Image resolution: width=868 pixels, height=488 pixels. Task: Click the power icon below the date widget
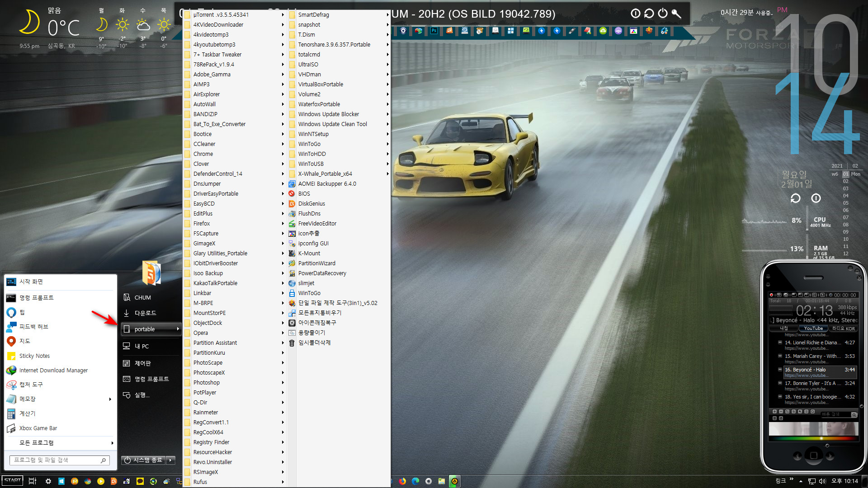coord(816,198)
